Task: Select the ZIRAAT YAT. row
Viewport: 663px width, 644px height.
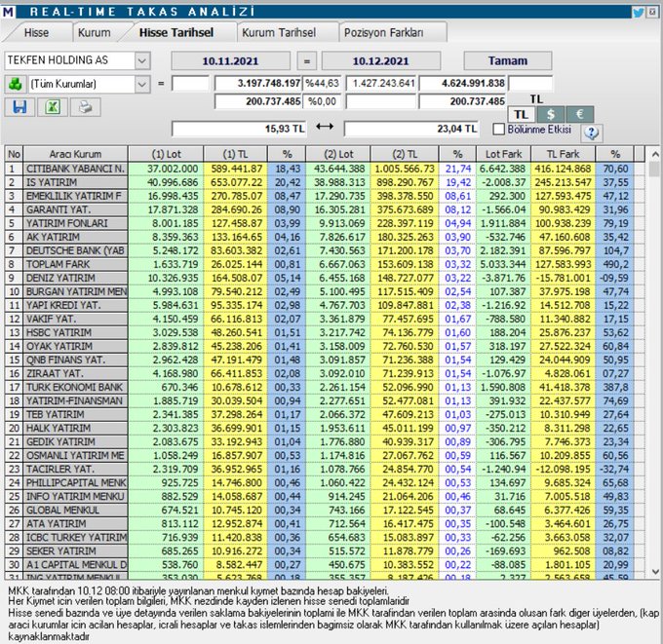Action: 325,374
